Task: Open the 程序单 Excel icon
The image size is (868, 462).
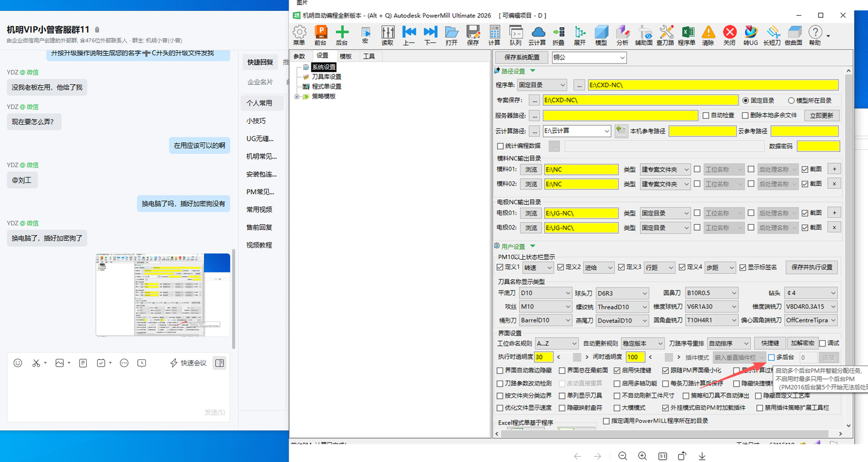Action: pos(687,35)
